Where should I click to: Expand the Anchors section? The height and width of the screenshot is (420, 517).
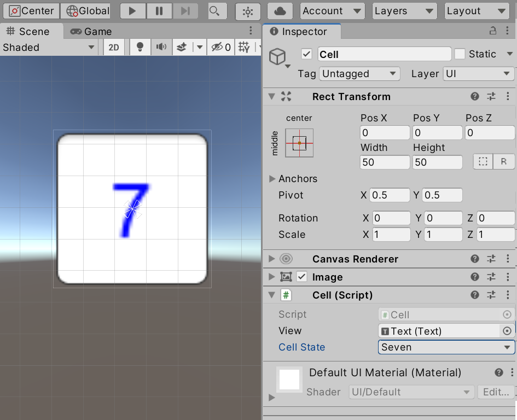(x=272, y=179)
